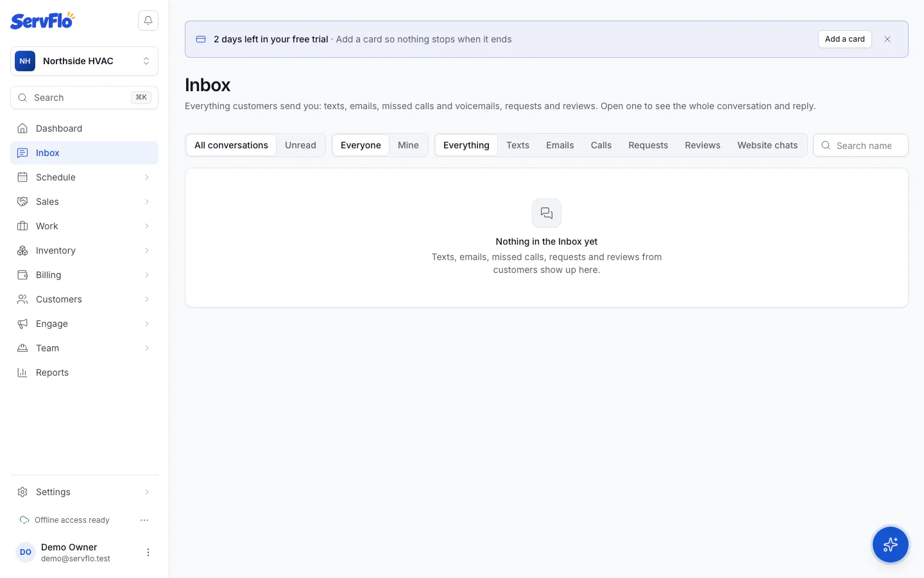Viewport: 924px width, 578px height.
Task: Click the Settings gear icon
Action: [22, 492]
